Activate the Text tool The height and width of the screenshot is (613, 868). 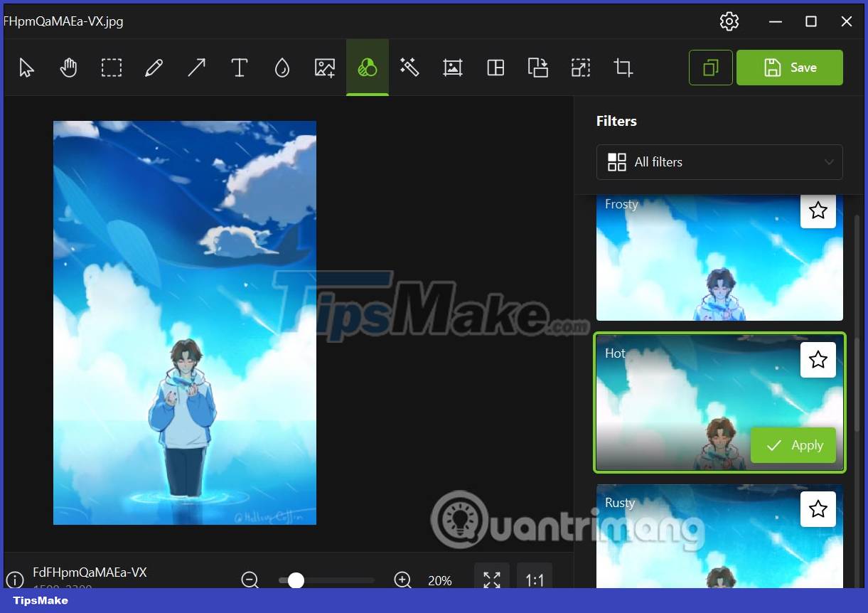click(x=239, y=67)
